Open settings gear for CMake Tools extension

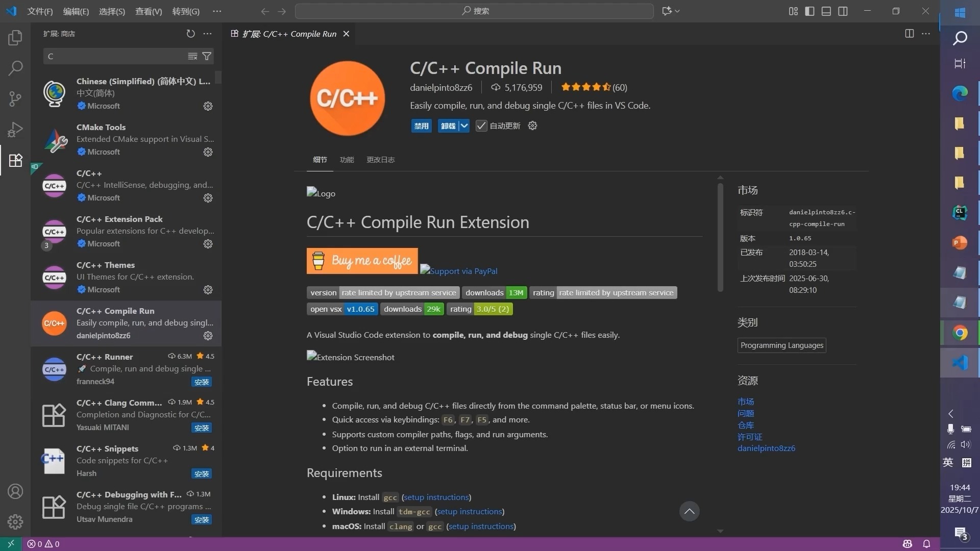pyautogui.click(x=207, y=152)
